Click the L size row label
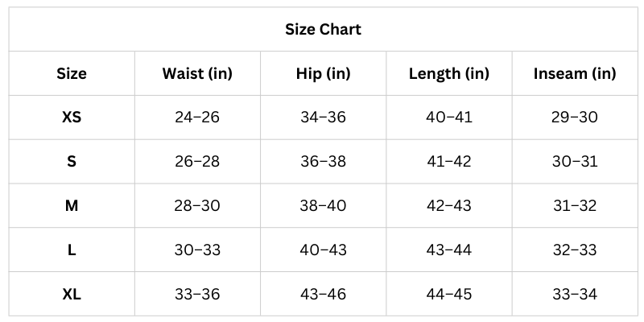The height and width of the screenshot is (322, 644). pyautogui.click(x=72, y=250)
